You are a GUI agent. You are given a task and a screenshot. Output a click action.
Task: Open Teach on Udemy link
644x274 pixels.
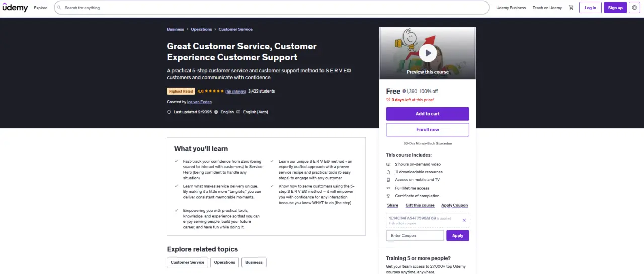(x=547, y=8)
